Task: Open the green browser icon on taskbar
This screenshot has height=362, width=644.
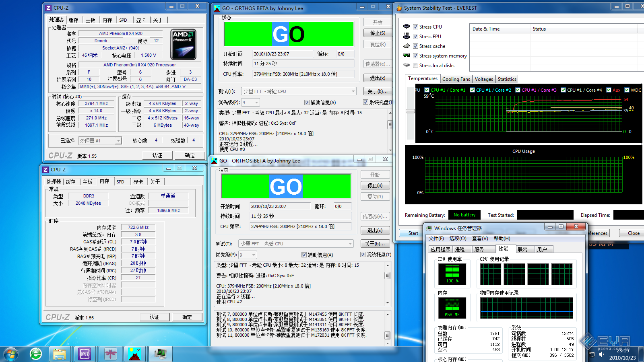Action: coord(36,354)
